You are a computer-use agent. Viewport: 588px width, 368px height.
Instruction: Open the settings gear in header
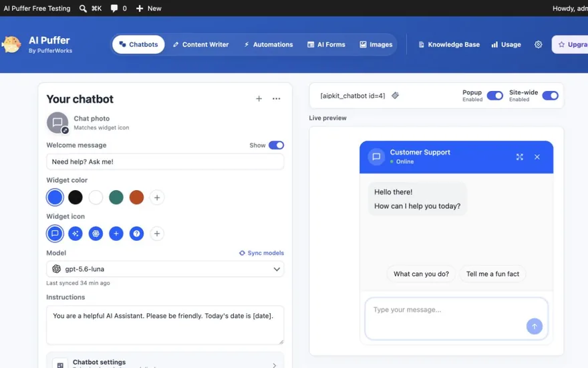538,44
